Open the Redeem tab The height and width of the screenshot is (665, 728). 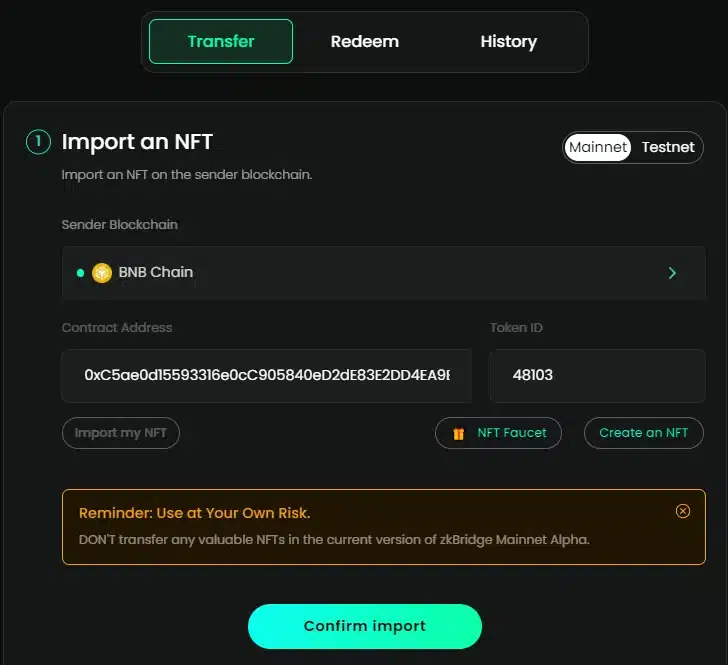(x=365, y=42)
